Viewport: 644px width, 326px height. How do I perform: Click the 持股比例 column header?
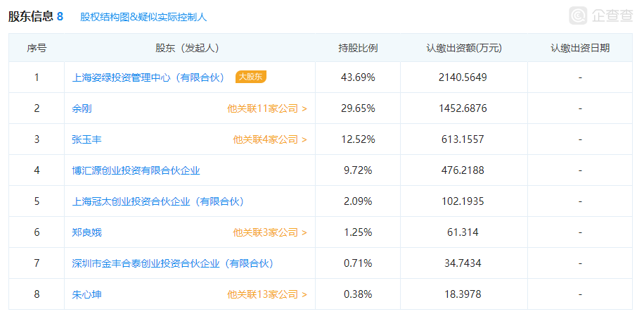358,48
